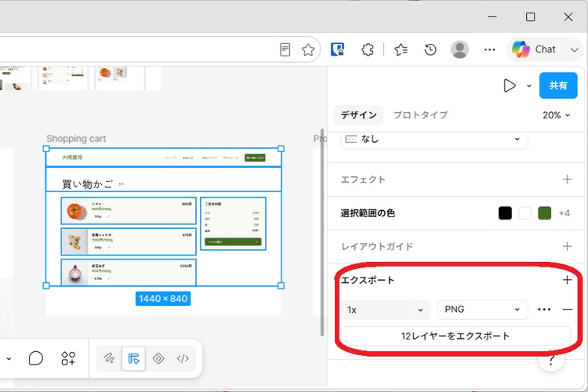The width and height of the screenshot is (588, 392).
Task: Click the blue 共有 share button
Action: point(558,85)
